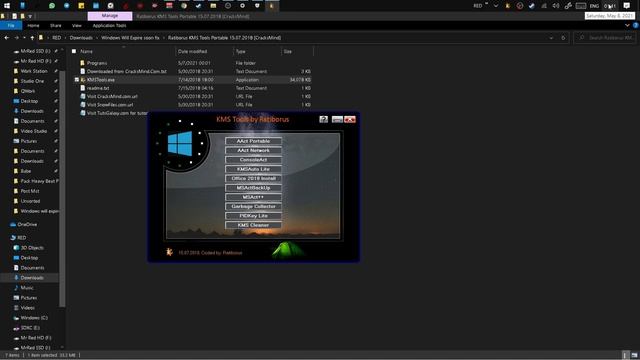
Task: Run the Garbage Collector tool
Action: [253, 207]
